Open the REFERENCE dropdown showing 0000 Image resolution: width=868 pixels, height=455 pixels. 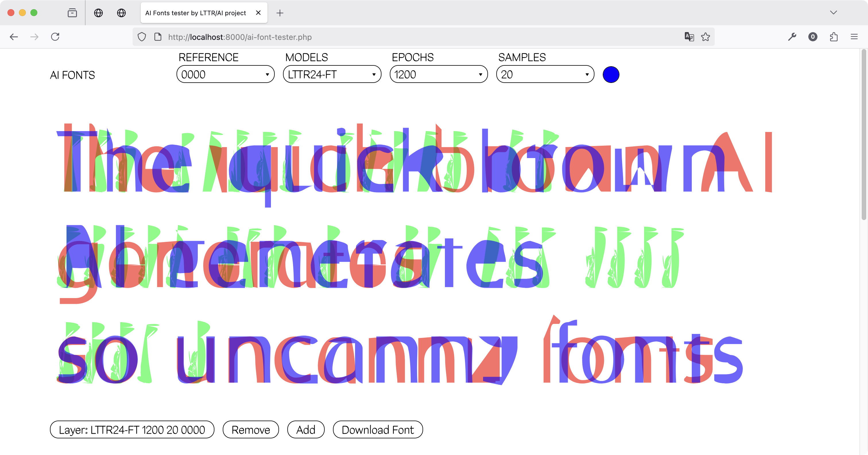coord(225,74)
